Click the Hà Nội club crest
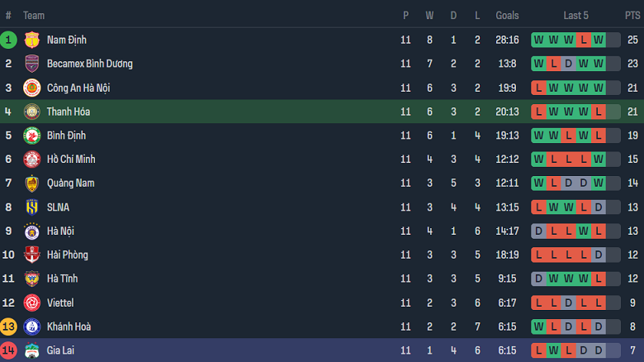The width and height of the screenshot is (644, 362). point(32,231)
